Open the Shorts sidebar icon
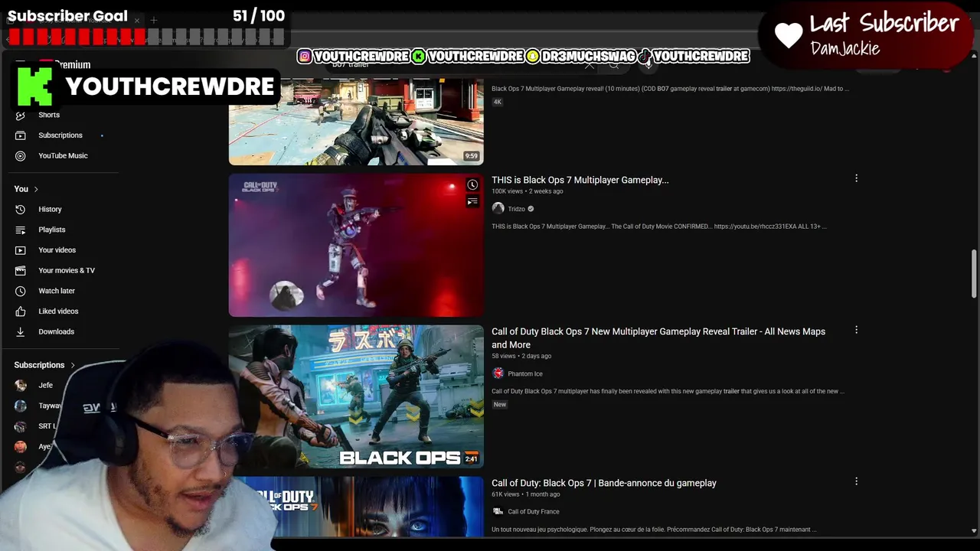Screen dimensions: 980x551 tap(21, 115)
